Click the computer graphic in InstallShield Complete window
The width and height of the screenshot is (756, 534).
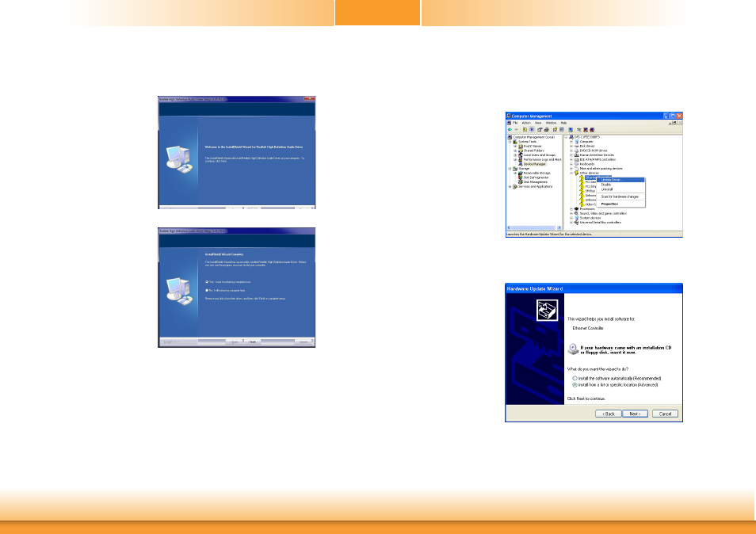click(x=179, y=291)
